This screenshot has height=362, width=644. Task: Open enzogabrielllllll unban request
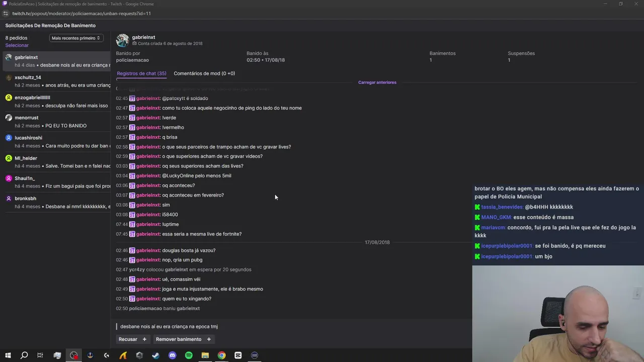pos(56,102)
